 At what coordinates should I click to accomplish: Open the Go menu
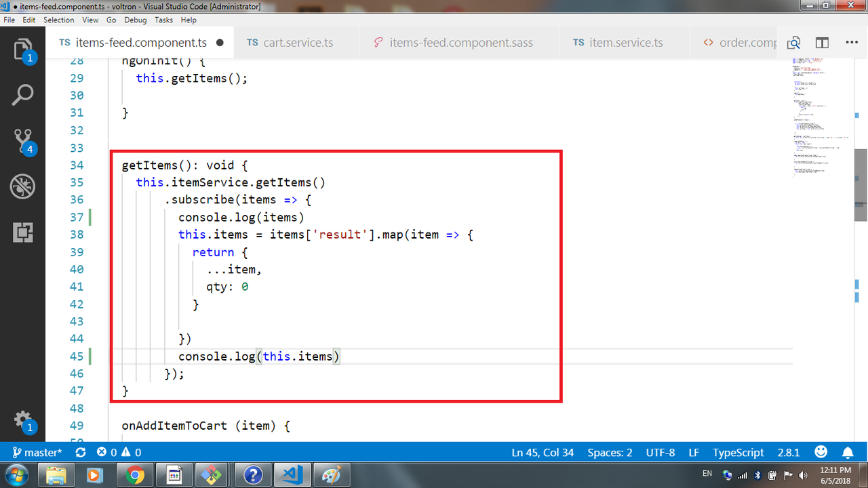pyautogui.click(x=111, y=20)
